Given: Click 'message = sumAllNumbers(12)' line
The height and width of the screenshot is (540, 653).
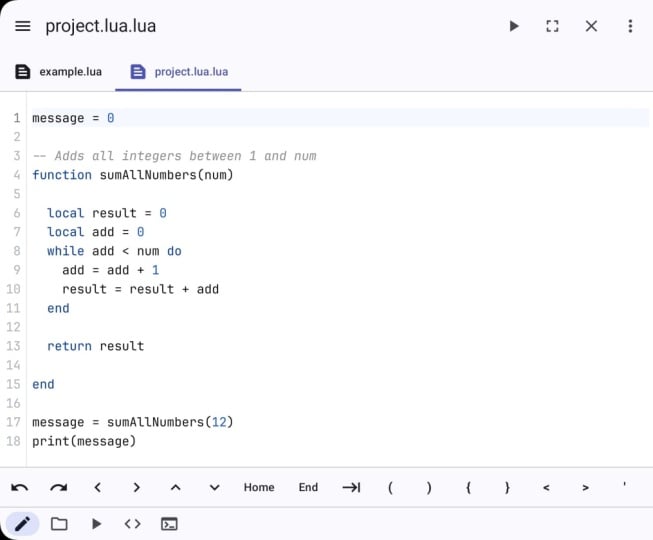Looking at the screenshot, I should point(133,422).
